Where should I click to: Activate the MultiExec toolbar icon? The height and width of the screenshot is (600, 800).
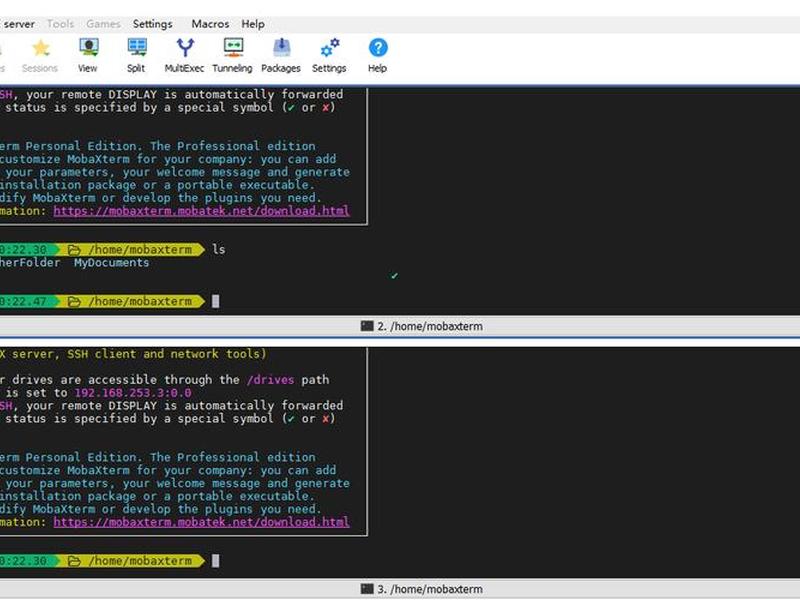click(x=185, y=47)
